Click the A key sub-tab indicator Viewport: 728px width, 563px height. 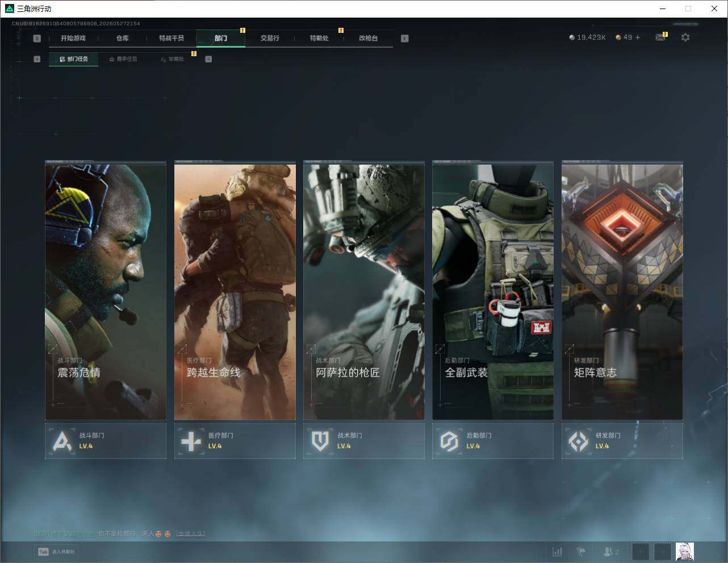click(x=37, y=59)
